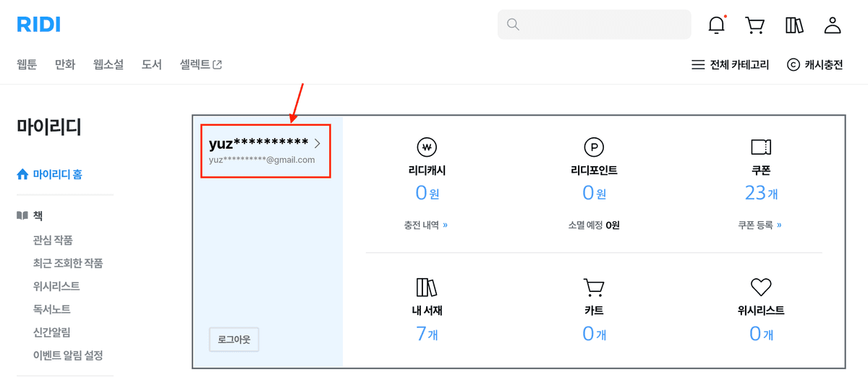Click the 리디포인트 0원 balance
The height and width of the screenshot is (388, 868).
pyautogui.click(x=594, y=193)
